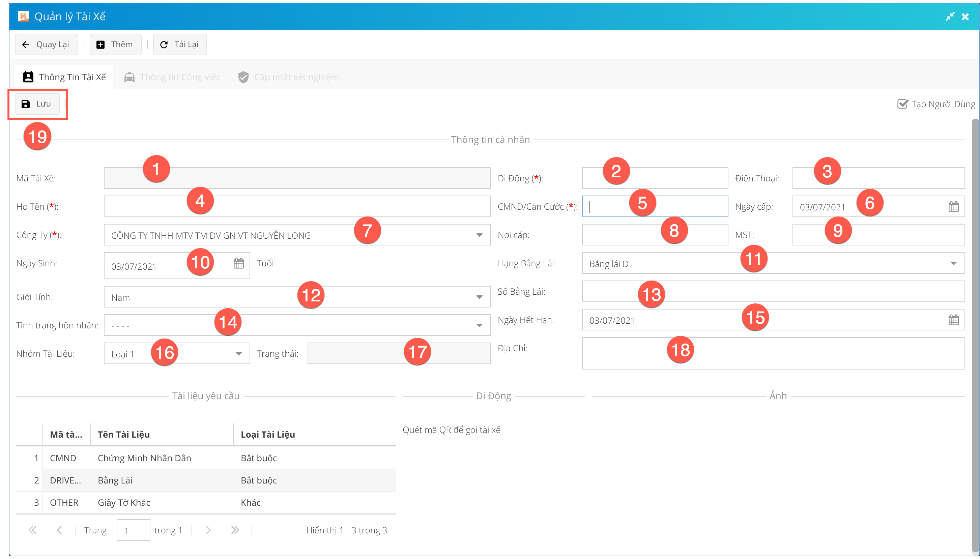Switch to Thông tin Công việc tab
980x559 pixels.
(x=172, y=77)
